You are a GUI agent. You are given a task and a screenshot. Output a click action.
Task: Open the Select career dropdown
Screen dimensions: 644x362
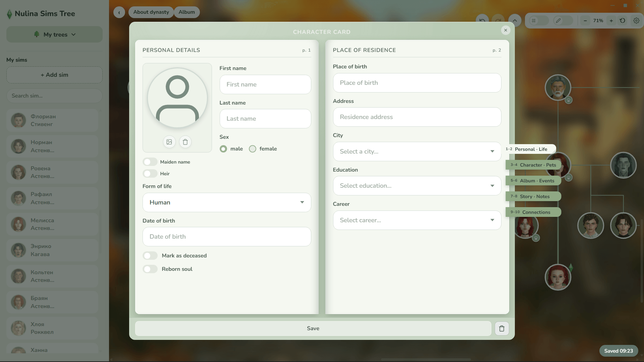417,220
